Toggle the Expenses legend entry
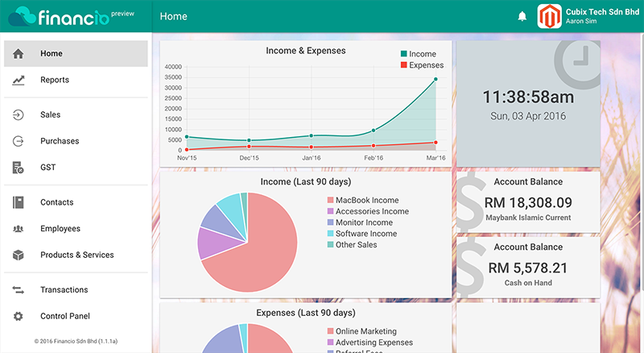The height and width of the screenshot is (353, 644). [x=422, y=65]
